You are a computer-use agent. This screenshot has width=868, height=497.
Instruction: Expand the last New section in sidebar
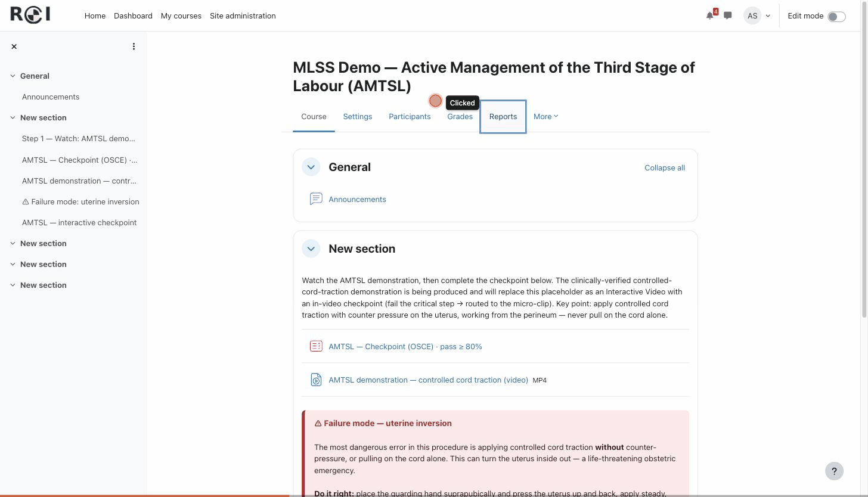13,285
